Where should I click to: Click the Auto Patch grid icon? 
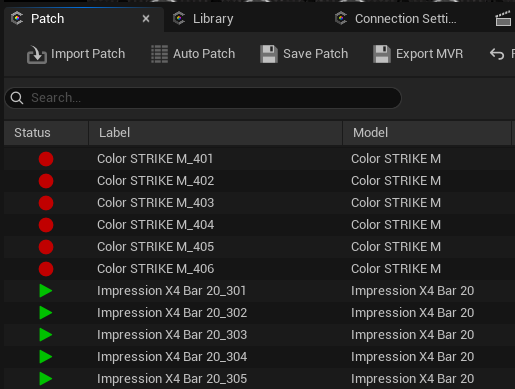(x=159, y=54)
